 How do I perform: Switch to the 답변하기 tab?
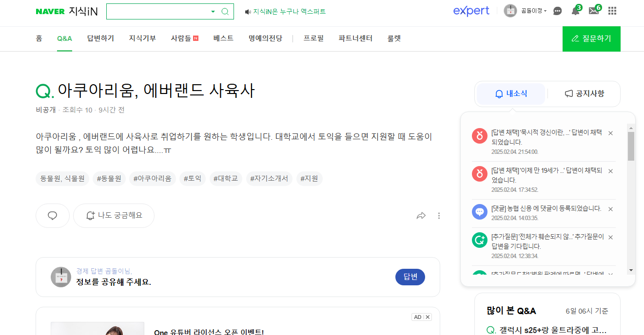click(x=100, y=38)
